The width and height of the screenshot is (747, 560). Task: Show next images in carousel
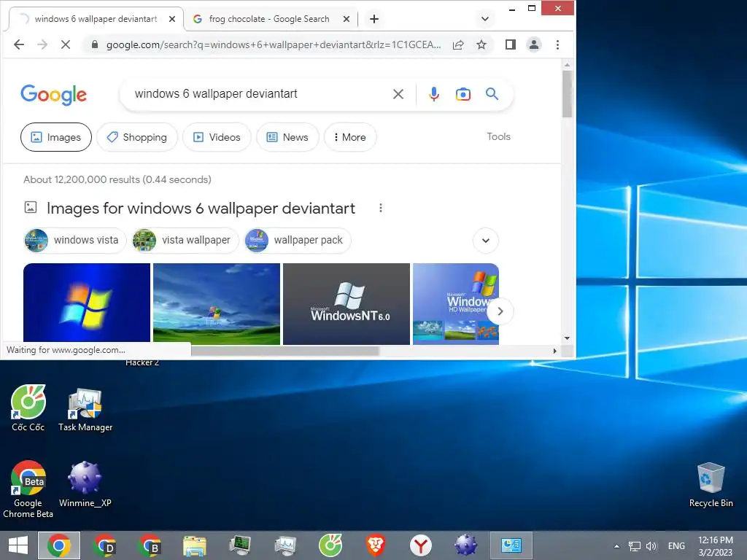coord(500,311)
